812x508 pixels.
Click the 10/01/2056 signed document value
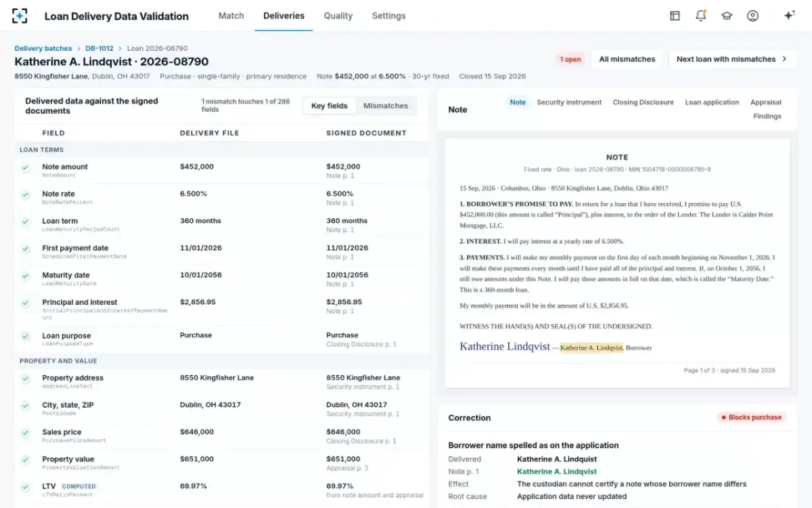coord(347,275)
